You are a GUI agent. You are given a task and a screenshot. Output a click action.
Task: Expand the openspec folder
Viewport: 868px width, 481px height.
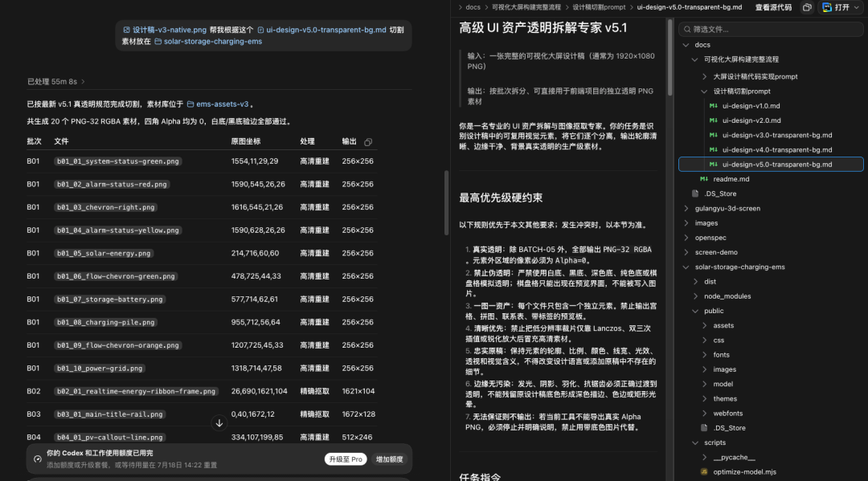686,238
